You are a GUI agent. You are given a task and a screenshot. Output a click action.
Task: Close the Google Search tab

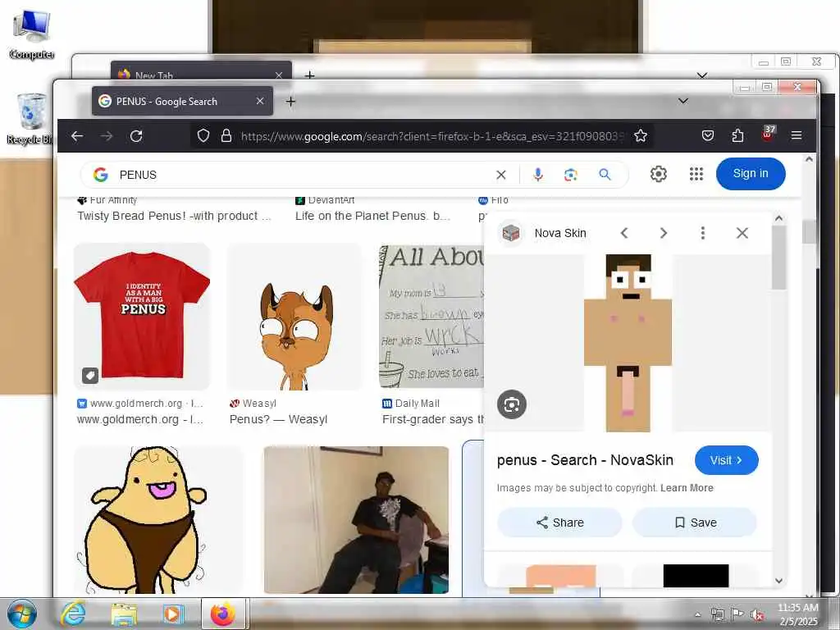(260, 101)
